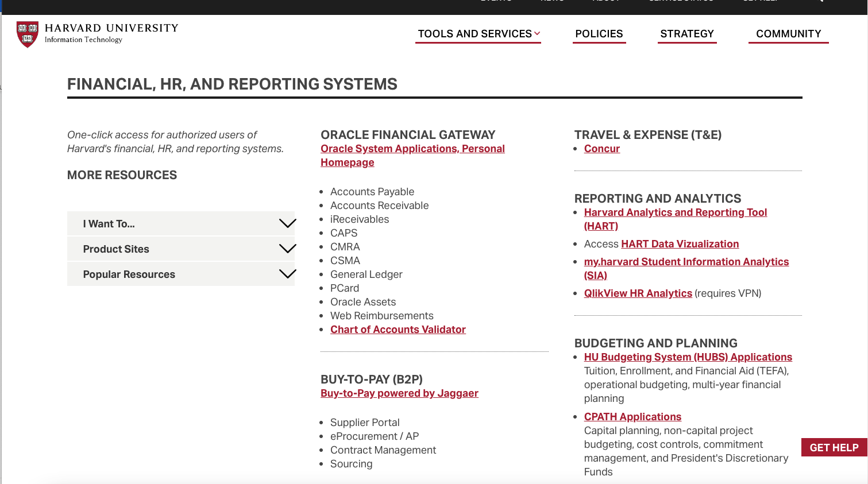
Task: Open HU Budgeting System (HUBS) Applications link
Action: click(x=688, y=357)
